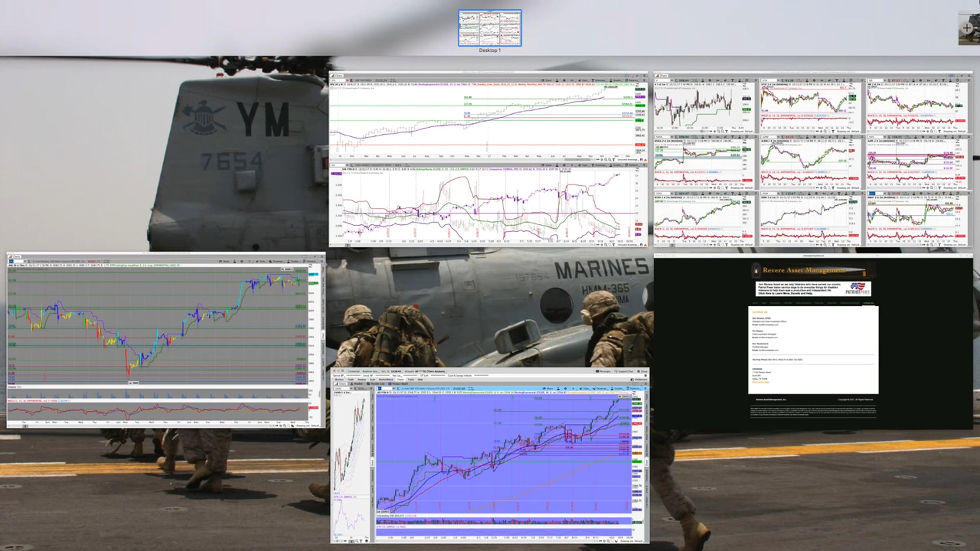
Task: Click the Patriot Paws donation banner
Action: pyautogui.click(x=813, y=289)
